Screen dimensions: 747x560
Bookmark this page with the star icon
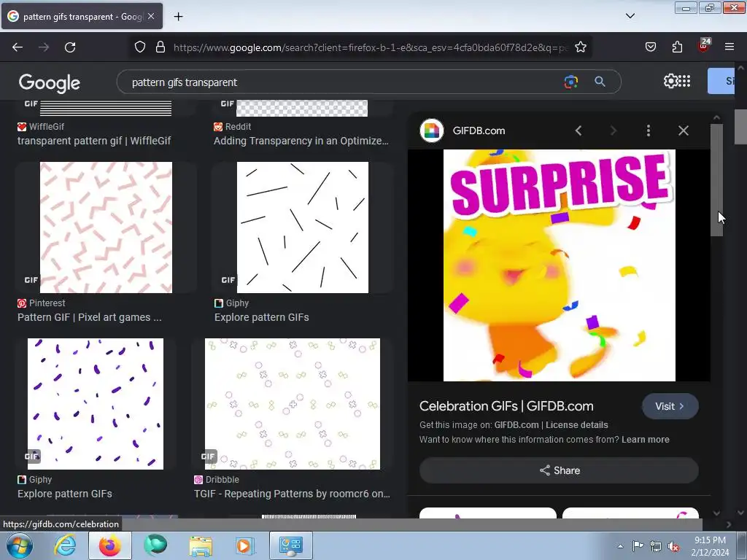click(580, 47)
